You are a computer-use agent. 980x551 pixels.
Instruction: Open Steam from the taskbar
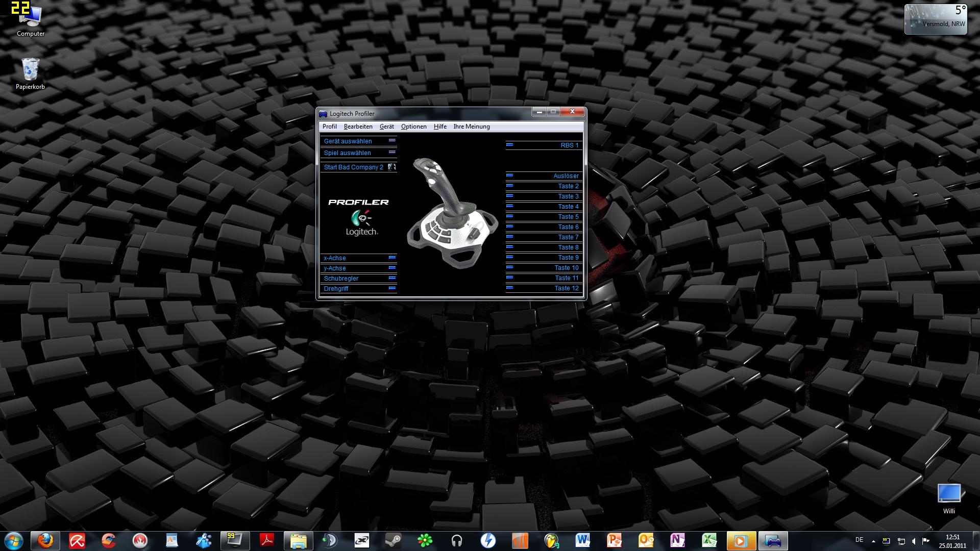(393, 540)
